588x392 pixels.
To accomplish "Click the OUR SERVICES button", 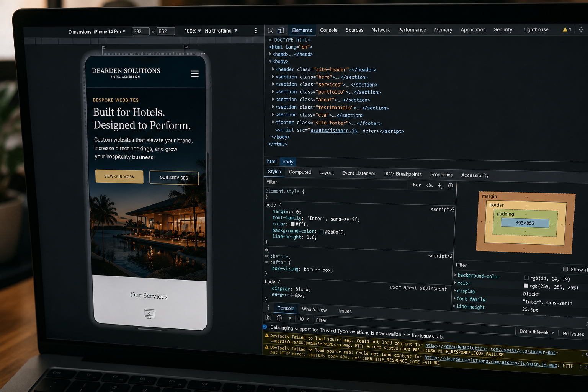I will [x=174, y=178].
